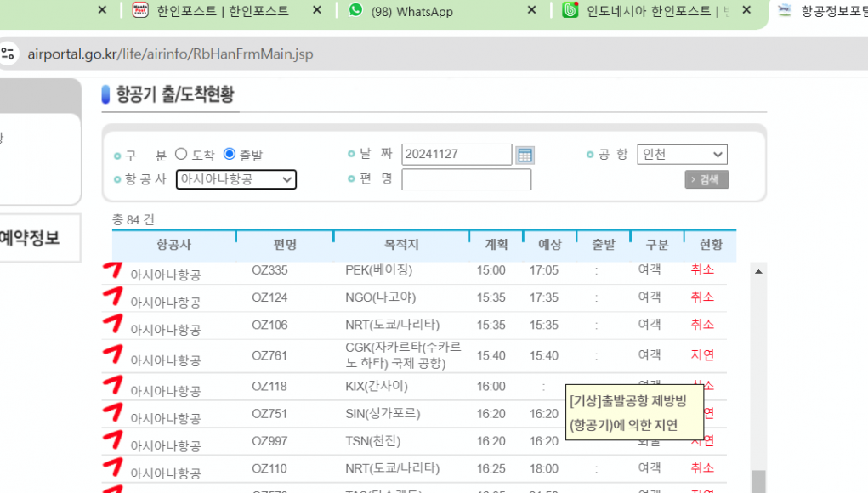Image resolution: width=868 pixels, height=493 pixels.
Task: Click Asiana logo on OZ761 row
Action: [112, 352]
